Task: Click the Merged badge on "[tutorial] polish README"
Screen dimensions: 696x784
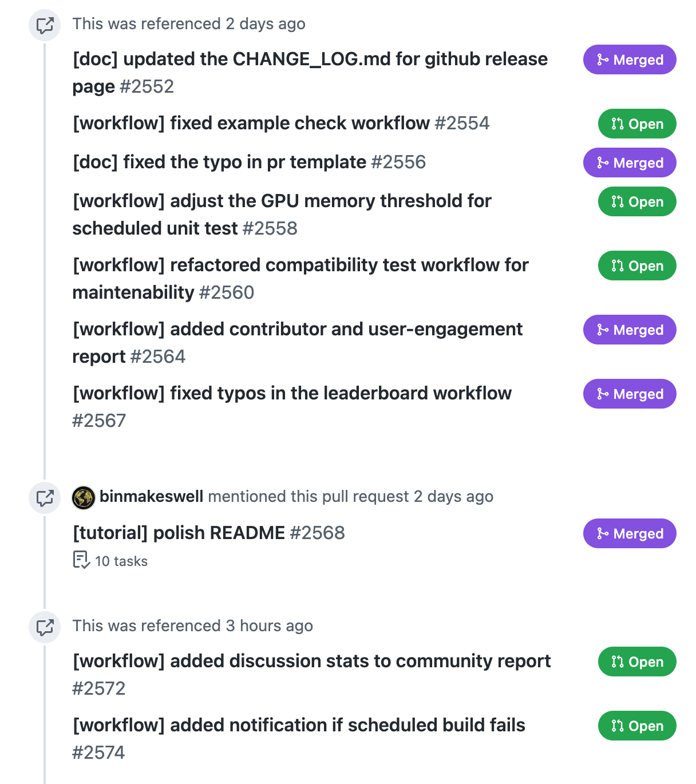Action: [x=629, y=533]
